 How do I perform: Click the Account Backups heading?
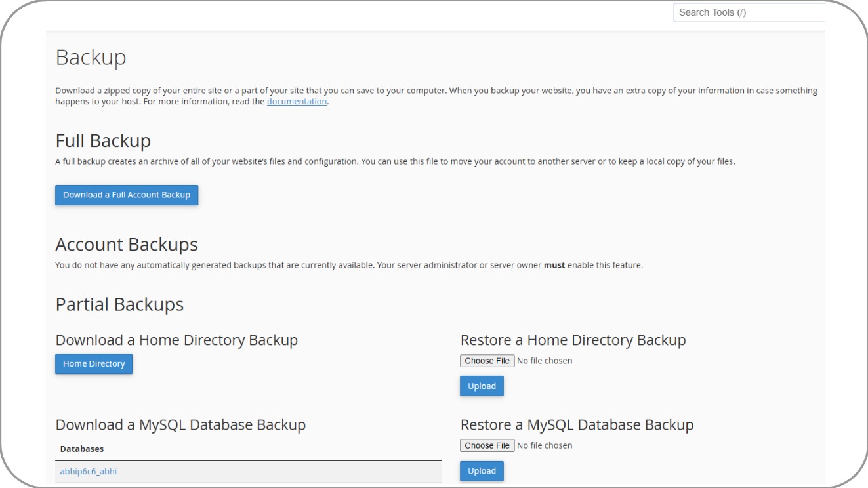click(x=127, y=245)
